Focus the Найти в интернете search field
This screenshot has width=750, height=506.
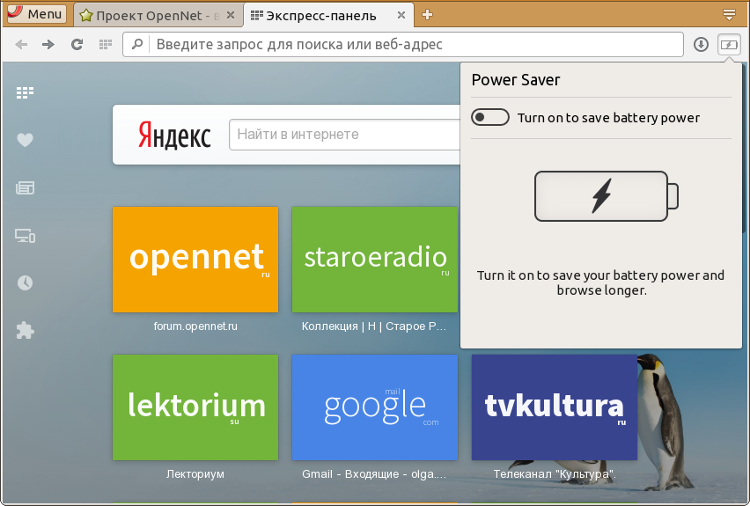(x=344, y=135)
